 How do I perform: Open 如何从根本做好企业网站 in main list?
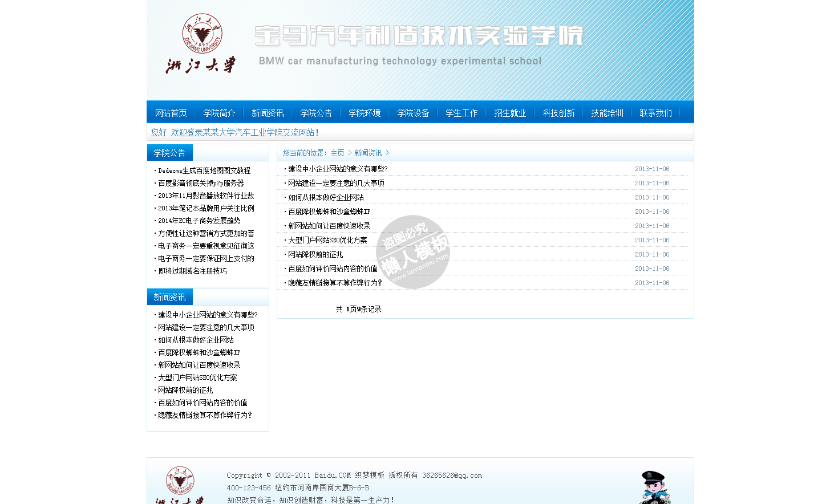coord(326,197)
